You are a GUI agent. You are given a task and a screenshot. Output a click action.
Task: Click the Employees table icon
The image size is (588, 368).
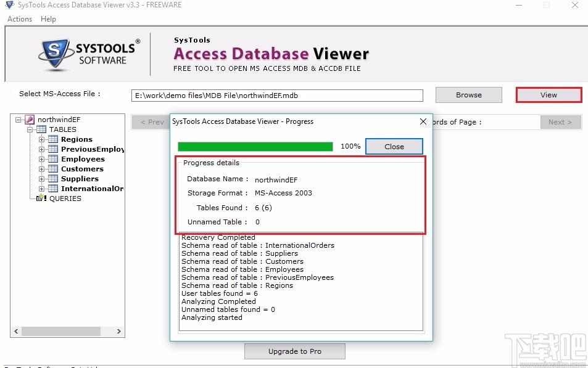click(53, 159)
